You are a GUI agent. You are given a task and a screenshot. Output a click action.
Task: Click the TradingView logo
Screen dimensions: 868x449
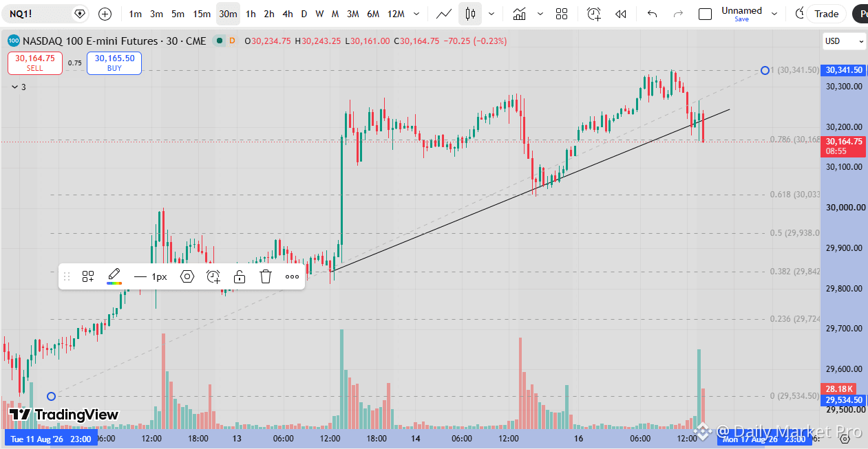point(63,415)
